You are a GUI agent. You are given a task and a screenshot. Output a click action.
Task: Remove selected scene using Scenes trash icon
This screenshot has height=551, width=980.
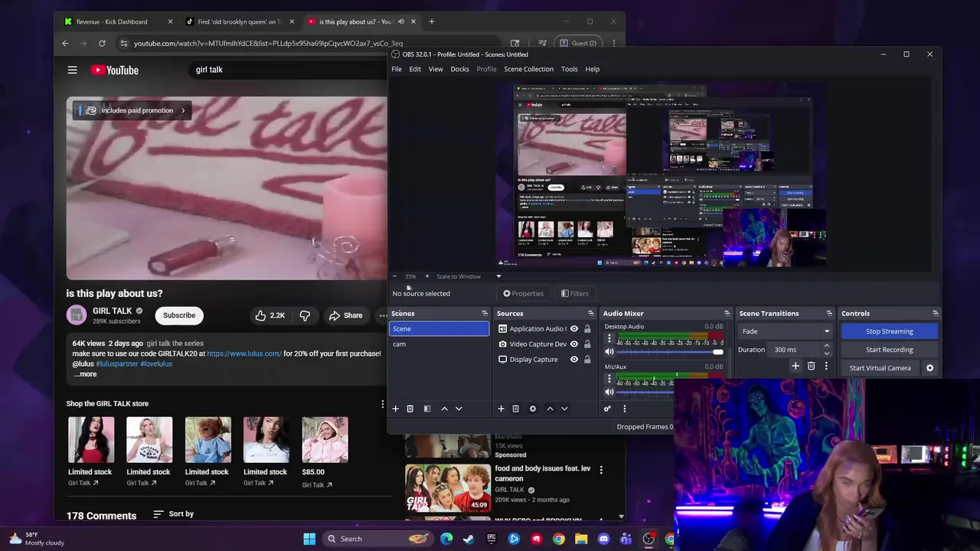(x=410, y=409)
